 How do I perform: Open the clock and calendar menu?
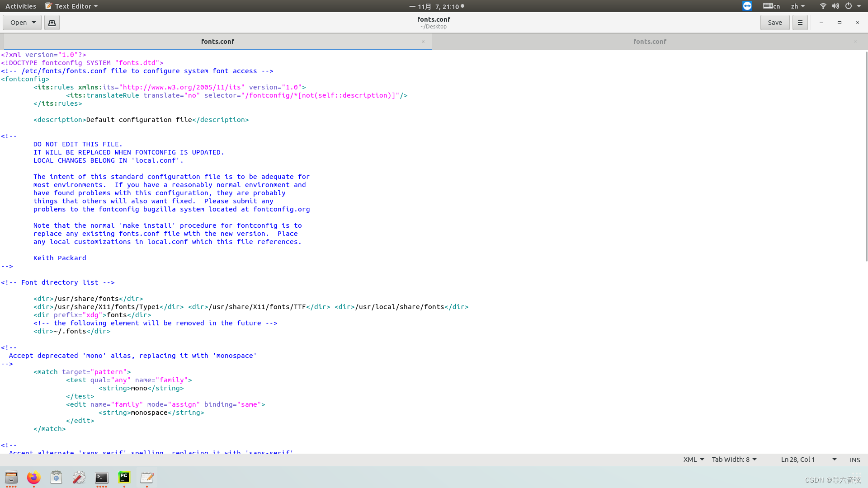[x=436, y=6]
